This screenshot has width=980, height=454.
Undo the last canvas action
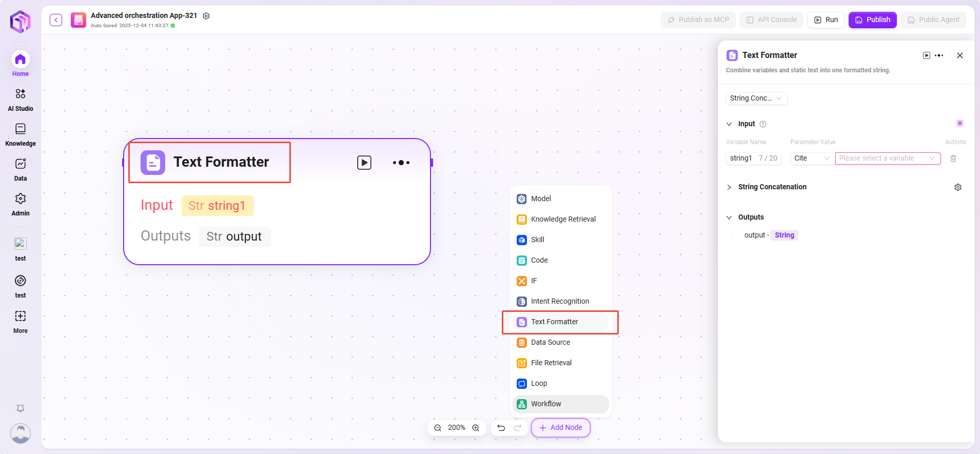click(501, 428)
